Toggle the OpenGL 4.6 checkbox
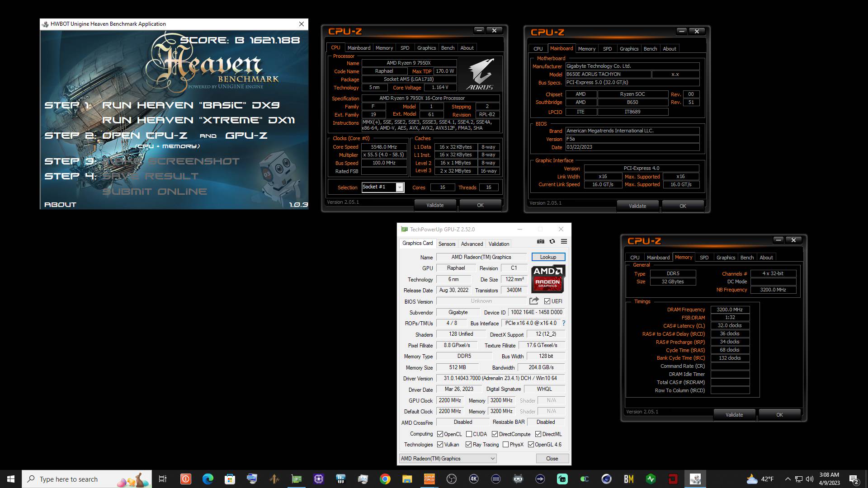The width and height of the screenshot is (868, 488). click(x=531, y=445)
